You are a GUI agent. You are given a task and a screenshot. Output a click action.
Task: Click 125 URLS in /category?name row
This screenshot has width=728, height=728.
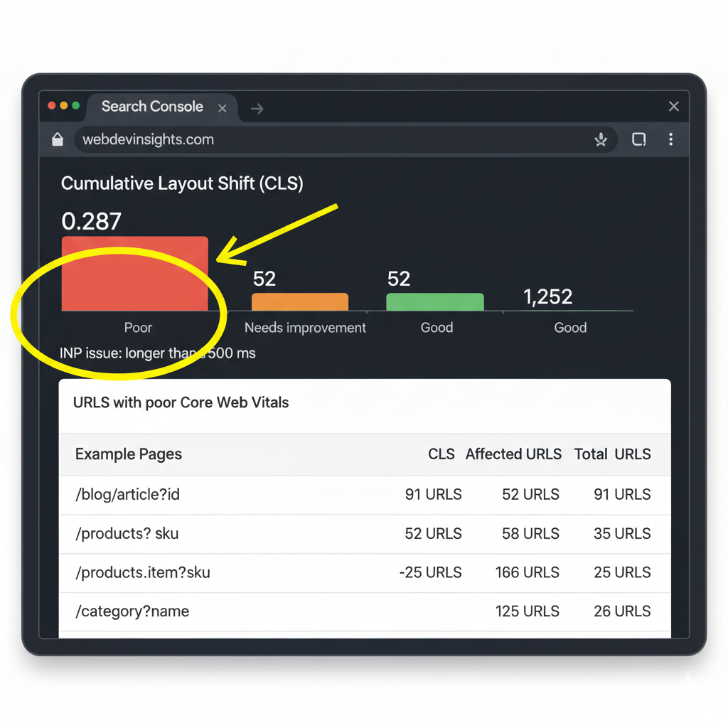[527, 611]
